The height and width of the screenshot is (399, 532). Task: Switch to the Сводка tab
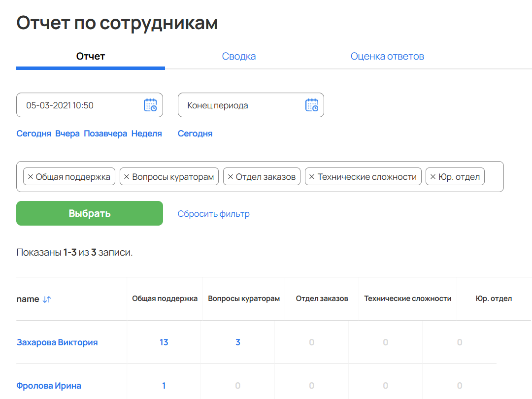pos(239,56)
